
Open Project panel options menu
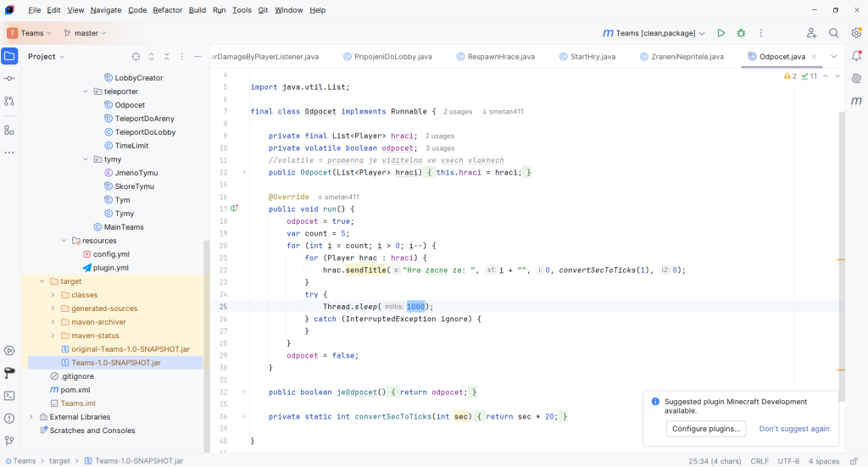(182, 57)
